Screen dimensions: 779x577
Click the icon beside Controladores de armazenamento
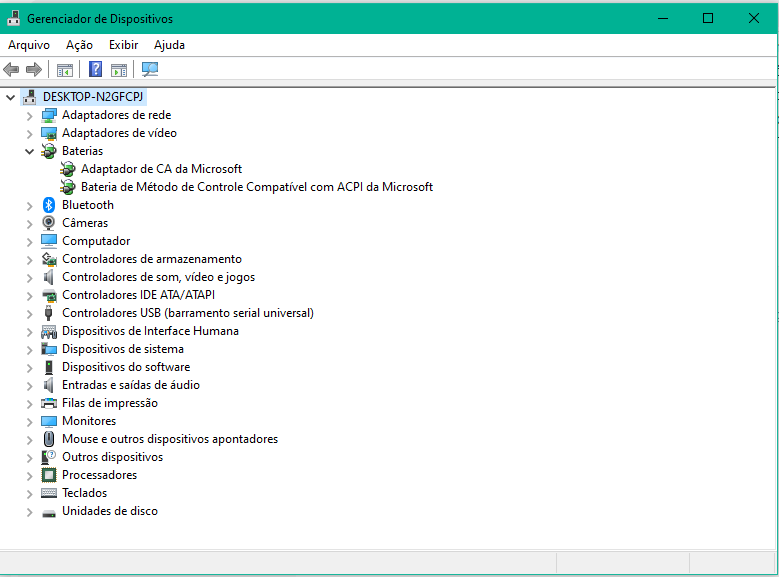tap(49, 259)
